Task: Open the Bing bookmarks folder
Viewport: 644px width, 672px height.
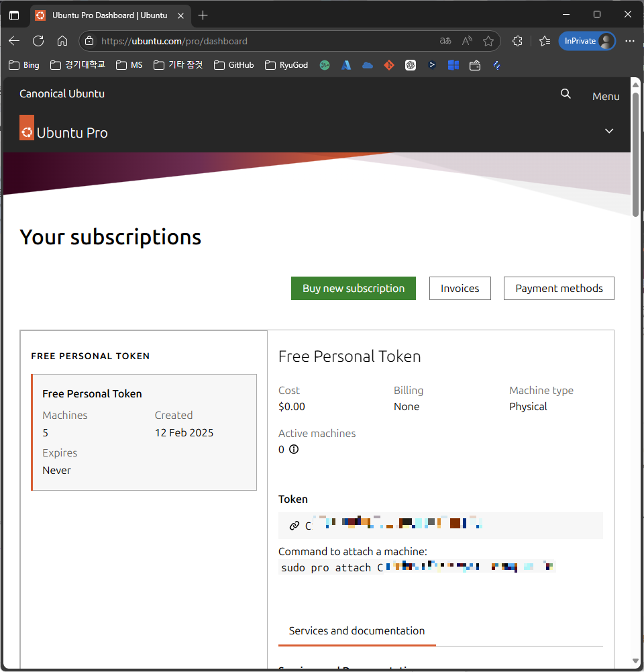Action: (24, 65)
